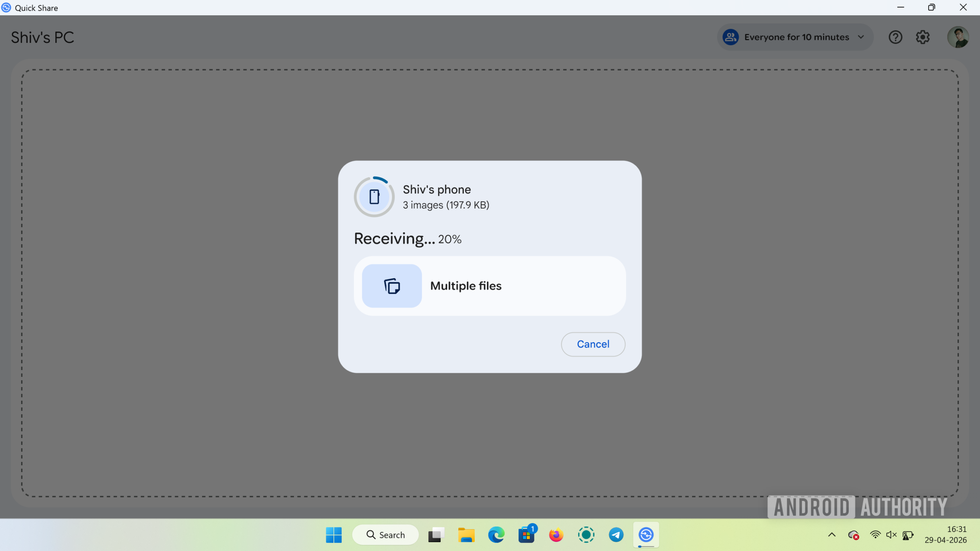Viewport: 980px width, 551px height.
Task: Open File Explorer from the taskbar
Action: [x=466, y=535]
